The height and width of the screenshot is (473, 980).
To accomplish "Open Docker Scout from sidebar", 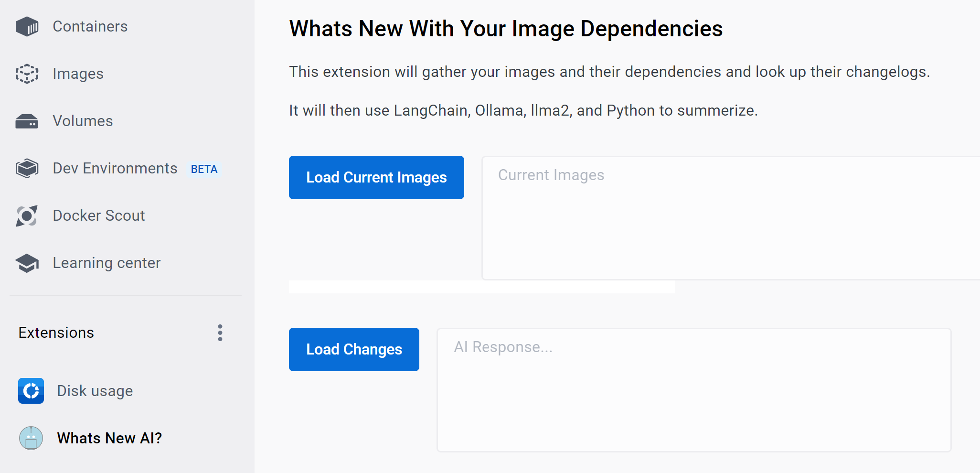I will pos(99,215).
